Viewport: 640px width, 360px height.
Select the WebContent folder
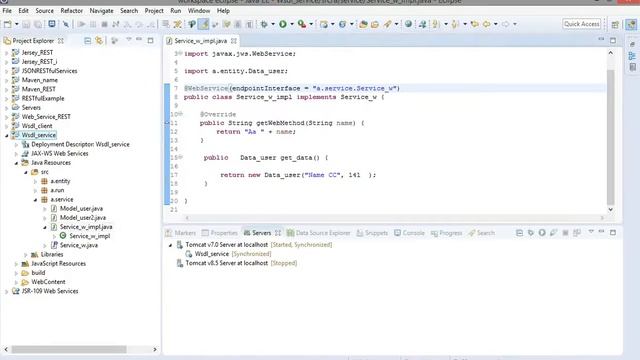click(x=48, y=282)
